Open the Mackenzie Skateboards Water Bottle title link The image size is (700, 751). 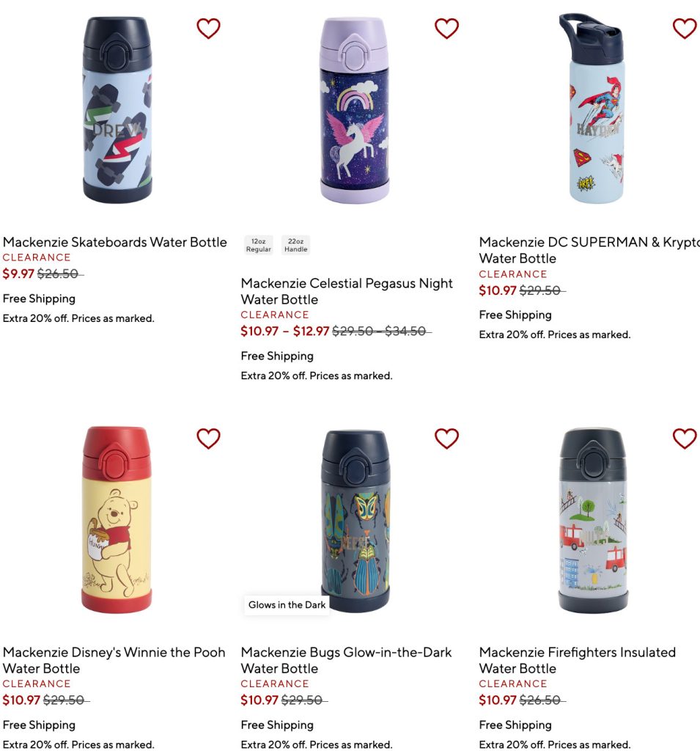tap(115, 242)
